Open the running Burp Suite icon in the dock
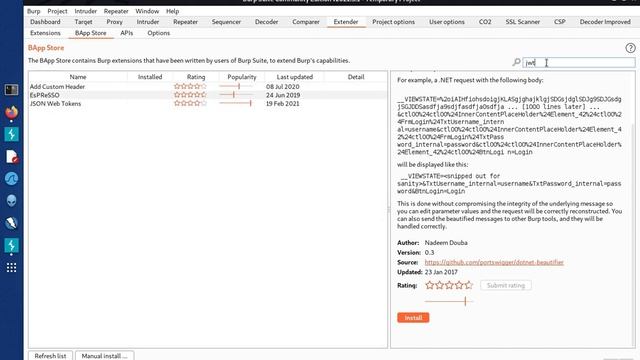Viewport: 640px width, 360px height. click(x=11, y=245)
